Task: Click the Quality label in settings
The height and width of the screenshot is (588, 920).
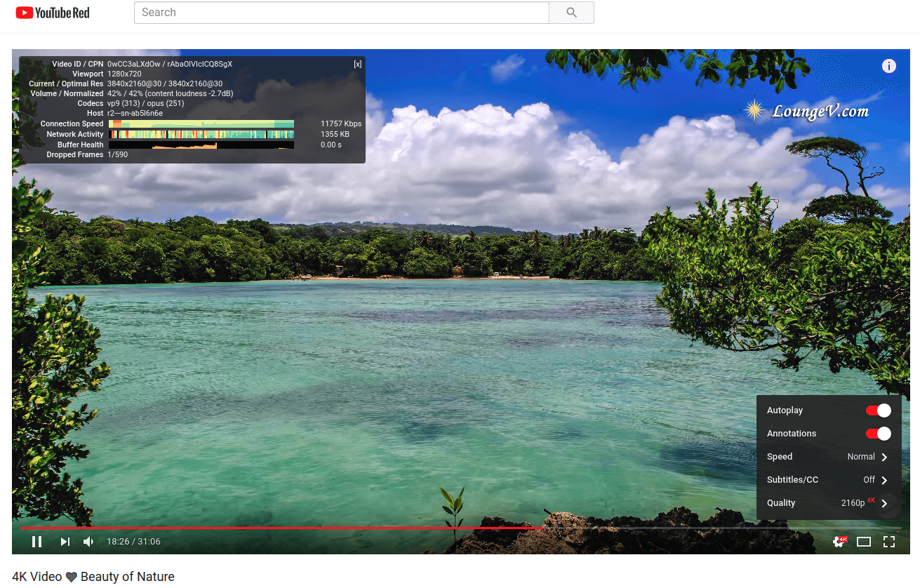Action: pyautogui.click(x=781, y=503)
